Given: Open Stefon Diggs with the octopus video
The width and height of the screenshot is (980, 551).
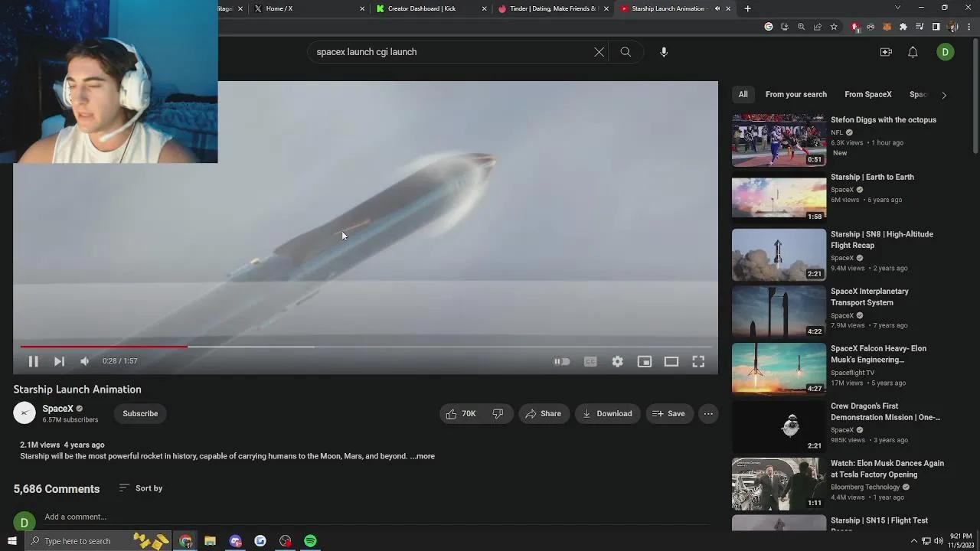Looking at the screenshot, I should tap(883, 119).
